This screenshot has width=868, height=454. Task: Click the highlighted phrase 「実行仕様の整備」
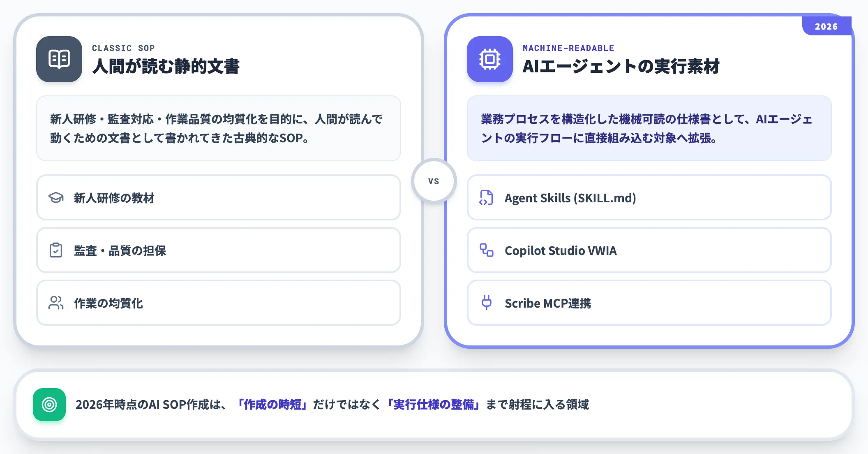click(434, 405)
